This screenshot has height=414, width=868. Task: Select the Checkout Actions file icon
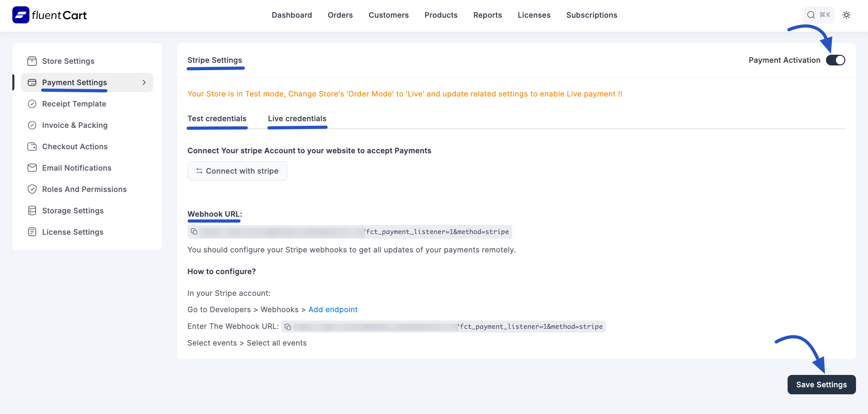[32, 146]
